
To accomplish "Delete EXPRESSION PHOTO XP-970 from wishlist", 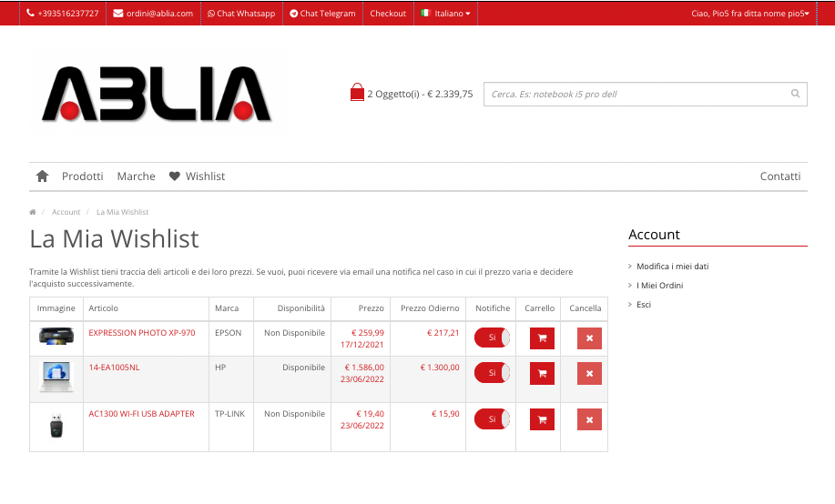I will 589,338.
